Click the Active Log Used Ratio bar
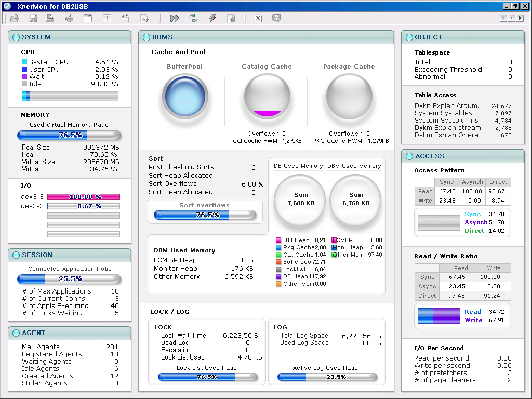This screenshot has width=532, height=399. coord(327,377)
